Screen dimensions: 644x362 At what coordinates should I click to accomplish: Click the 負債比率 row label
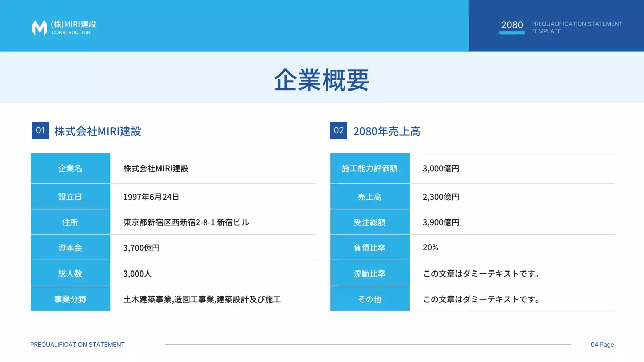tap(369, 247)
